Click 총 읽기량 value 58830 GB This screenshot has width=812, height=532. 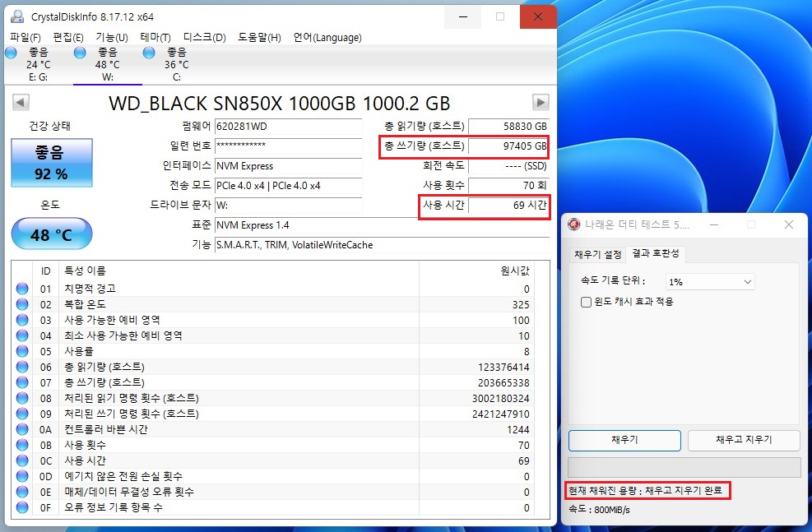pos(508,127)
